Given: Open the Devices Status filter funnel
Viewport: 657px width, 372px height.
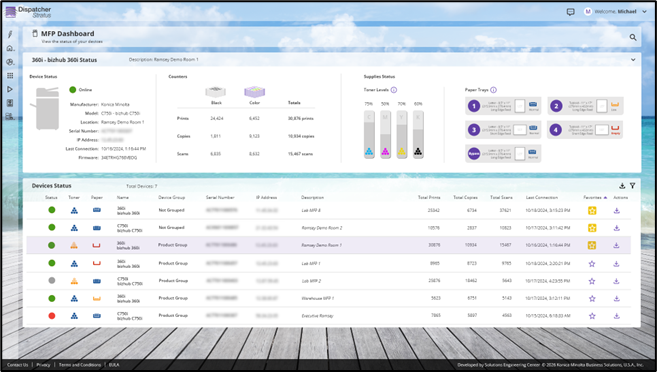Looking at the screenshot, I should [633, 186].
